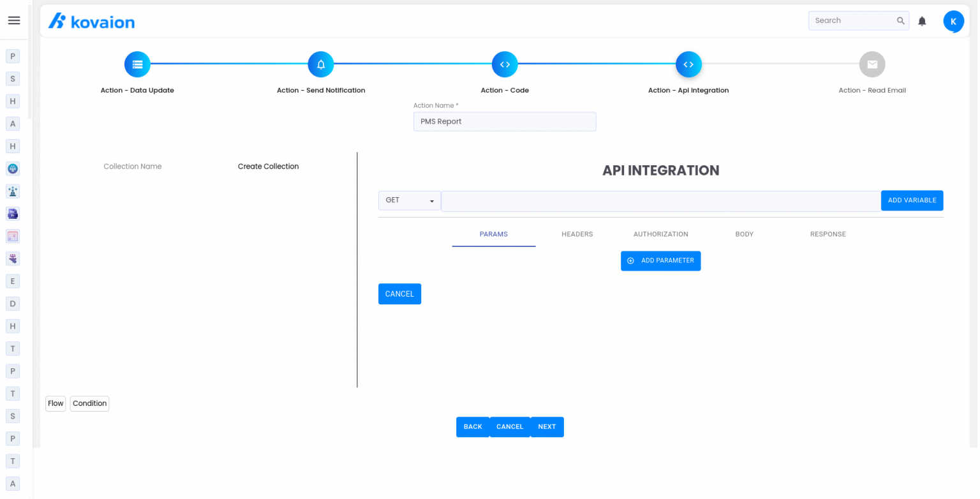980x499 pixels.
Task: Select the Action - Send Notification step
Action: [x=321, y=64]
